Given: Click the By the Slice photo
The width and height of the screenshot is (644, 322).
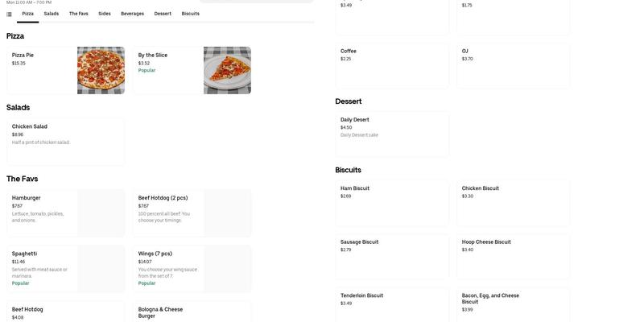Looking at the screenshot, I should click(x=227, y=70).
